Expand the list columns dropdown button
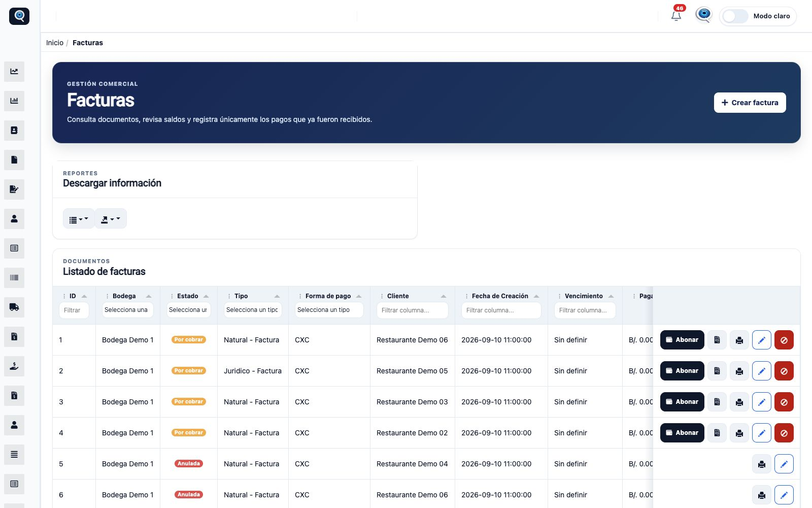The image size is (812, 508). [79, 219]
